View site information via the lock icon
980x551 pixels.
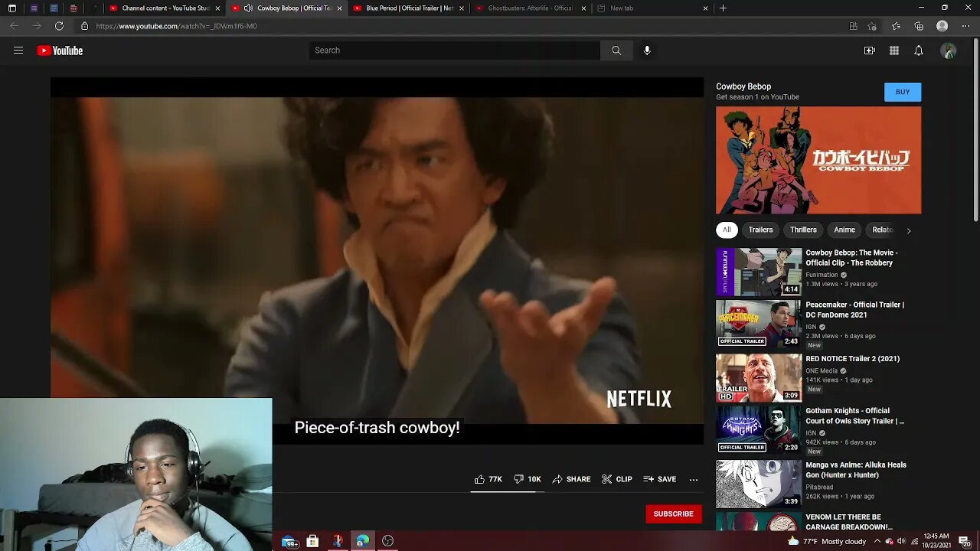(85, 26)
